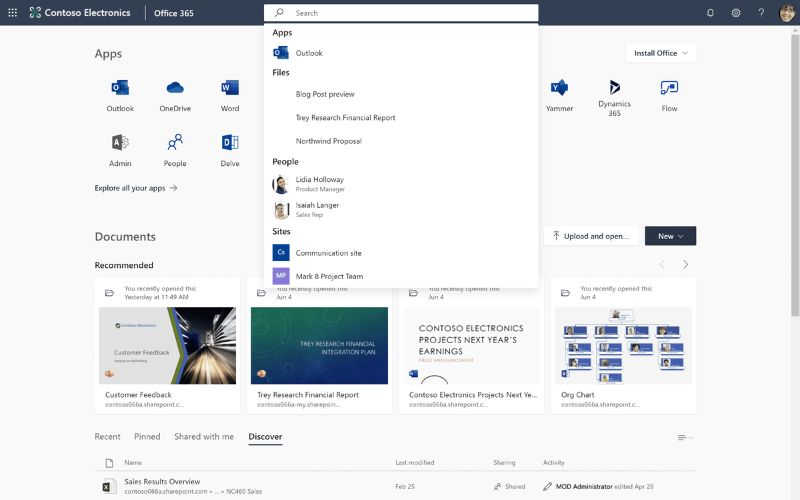Open the help question mark
Screen dimensions: 800x500
coord(761,13)
